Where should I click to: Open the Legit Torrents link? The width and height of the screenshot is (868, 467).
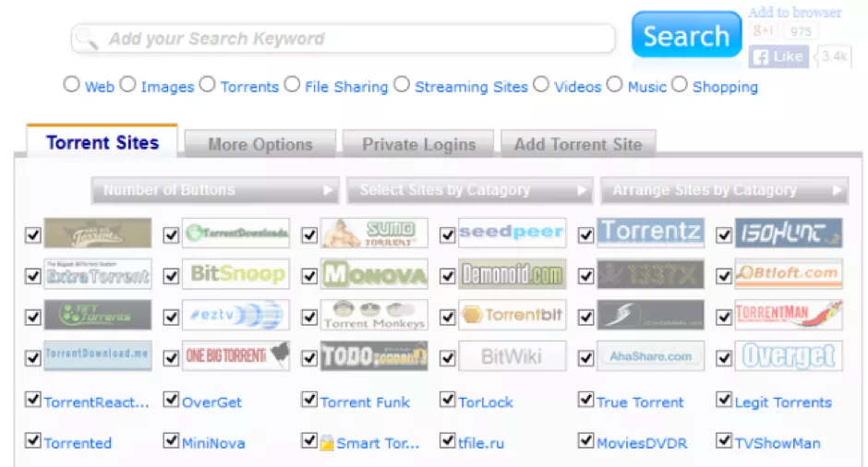pyautogui.click(x=783, y=402)
